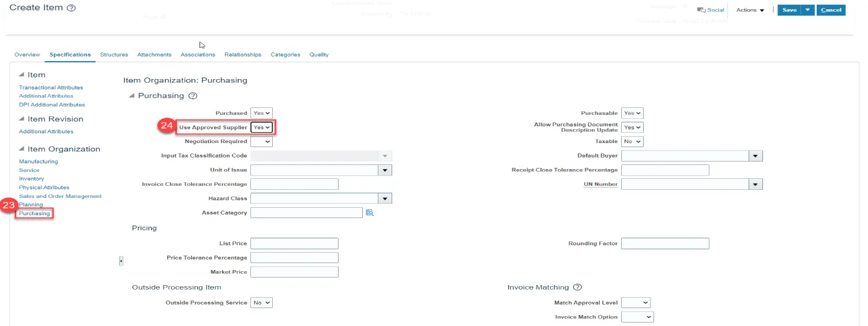Image resolution: width=868 pixels, height=326 pixels.
Task: Open the Relationships tab
Action: [x=243, y=55]
